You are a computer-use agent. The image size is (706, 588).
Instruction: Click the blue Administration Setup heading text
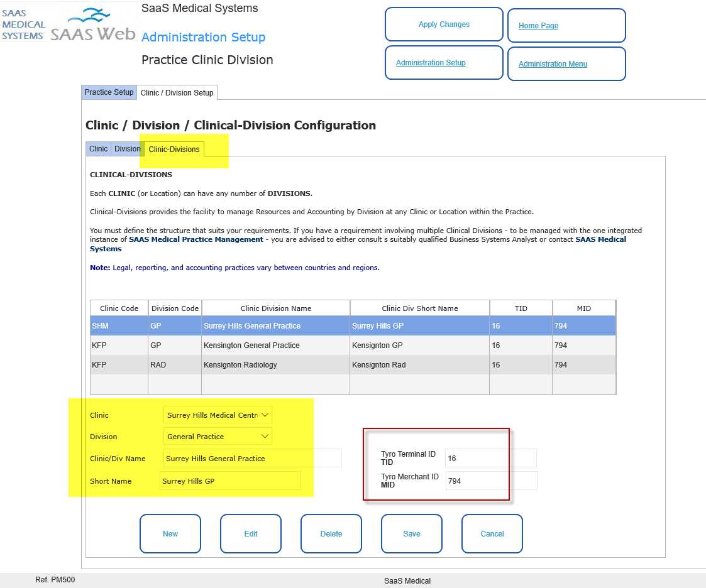203,37
